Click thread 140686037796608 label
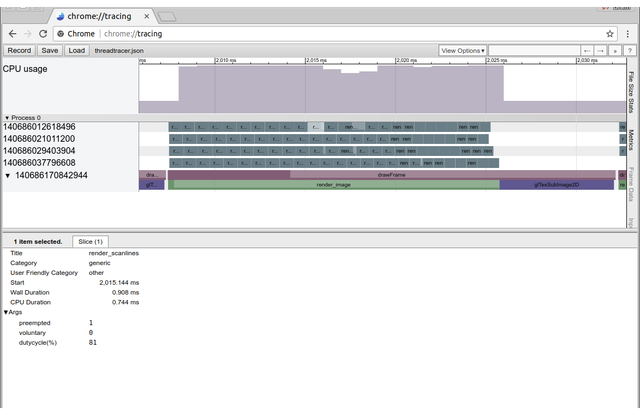This screenshot has width=640, height=415. [x=39, y=163]
